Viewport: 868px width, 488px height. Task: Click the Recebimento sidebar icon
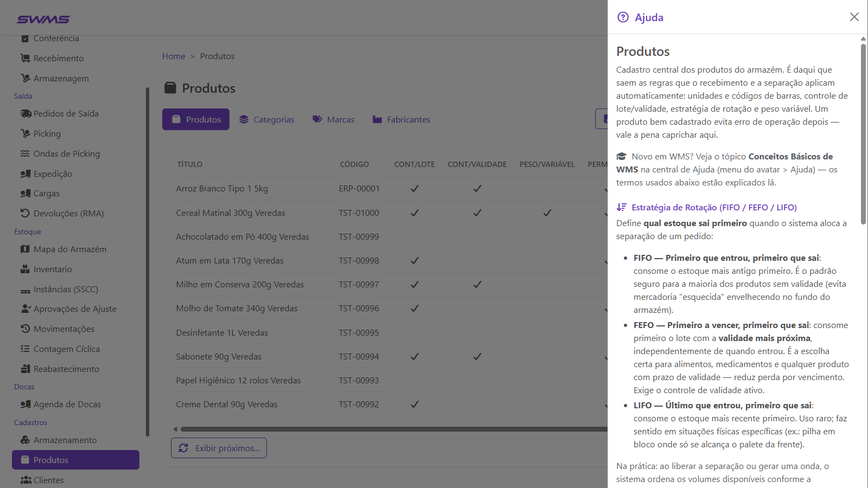(x=25, y=58)
